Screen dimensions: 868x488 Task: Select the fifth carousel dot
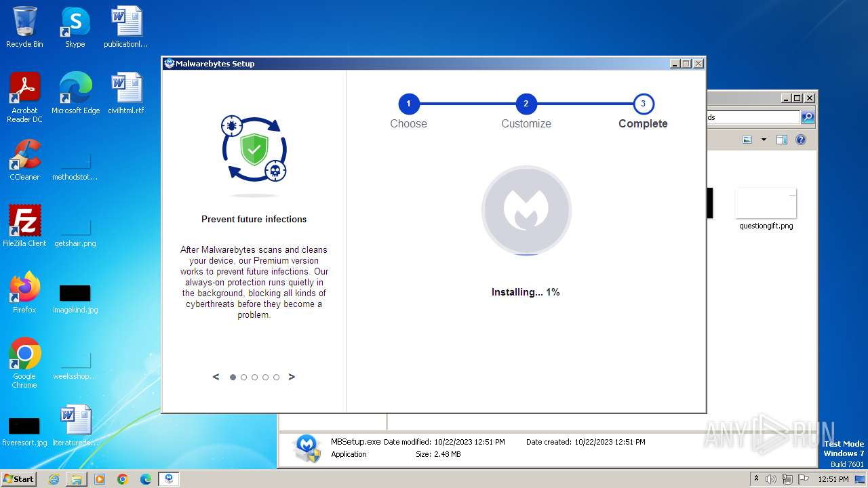coord(277,378)
